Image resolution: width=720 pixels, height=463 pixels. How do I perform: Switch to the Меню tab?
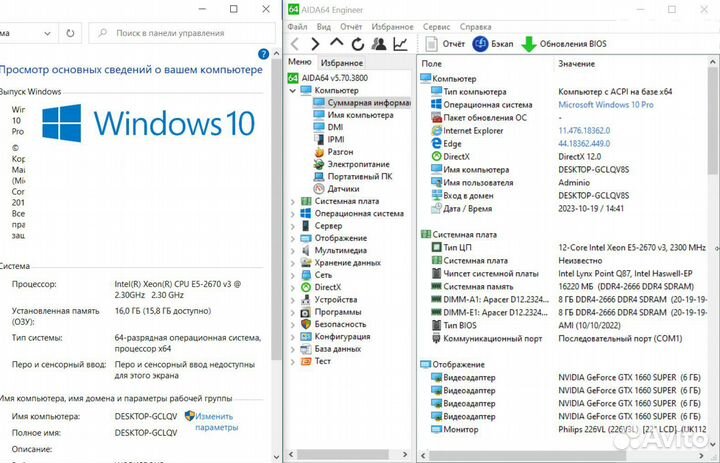point(300,62)
